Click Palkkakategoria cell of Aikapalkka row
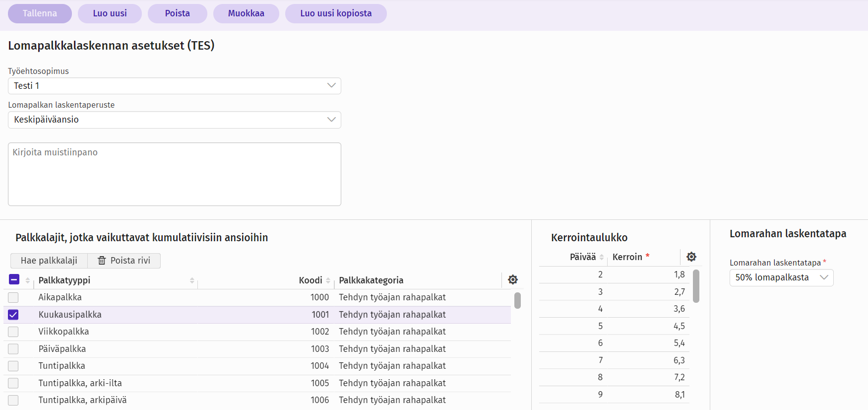The height and width of the screenshot is (410, 868). click(x=392, y=297)
